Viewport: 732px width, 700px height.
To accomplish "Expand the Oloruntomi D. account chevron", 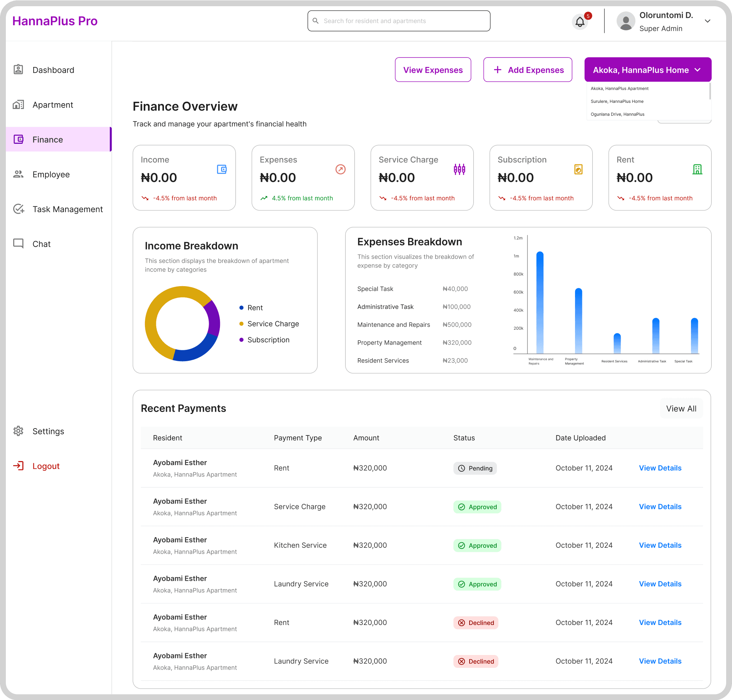I will click(707, 21).
